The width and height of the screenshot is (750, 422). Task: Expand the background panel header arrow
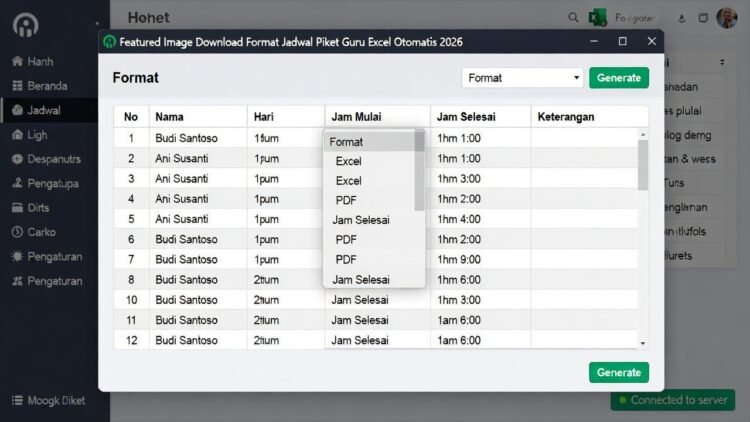pyautogui.click(x=722, y=62)
